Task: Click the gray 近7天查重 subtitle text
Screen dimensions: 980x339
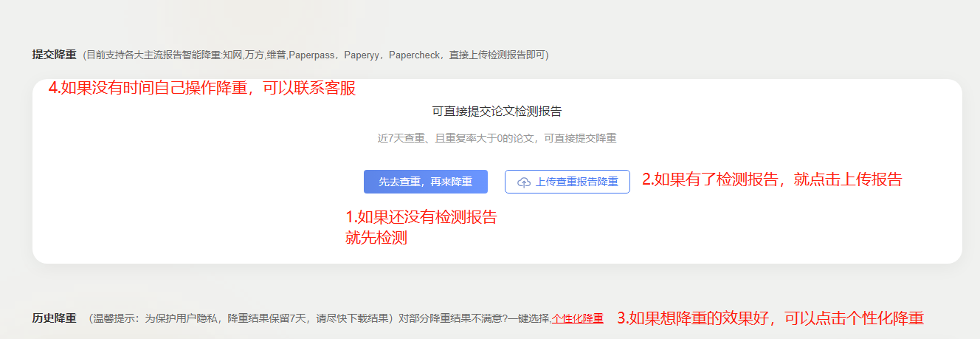Action: 497,138
